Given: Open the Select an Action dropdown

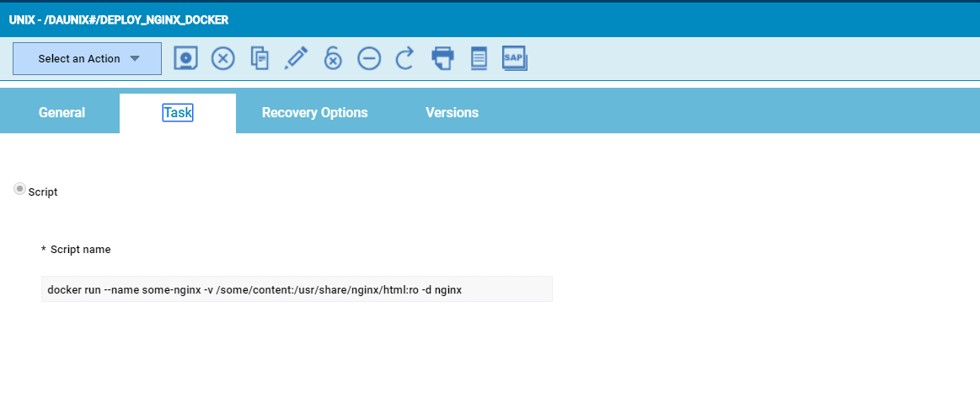Looking at the screenshot, I should pos(79,59).
